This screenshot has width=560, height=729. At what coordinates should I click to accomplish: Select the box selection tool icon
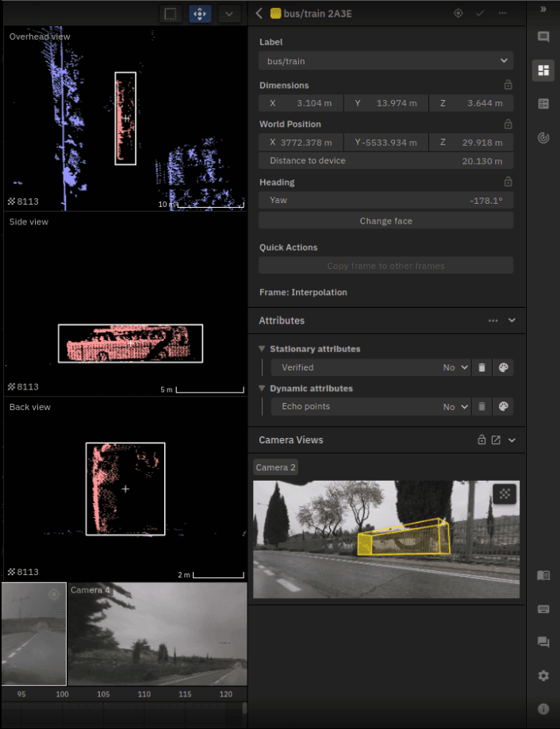tap(171, 14)
